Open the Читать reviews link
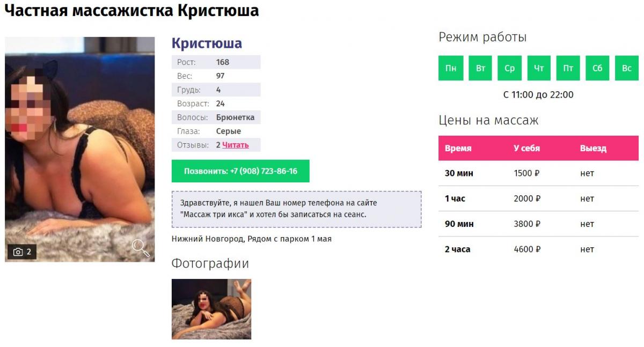The width and height of the screenshot is (644, 347). 235,145
